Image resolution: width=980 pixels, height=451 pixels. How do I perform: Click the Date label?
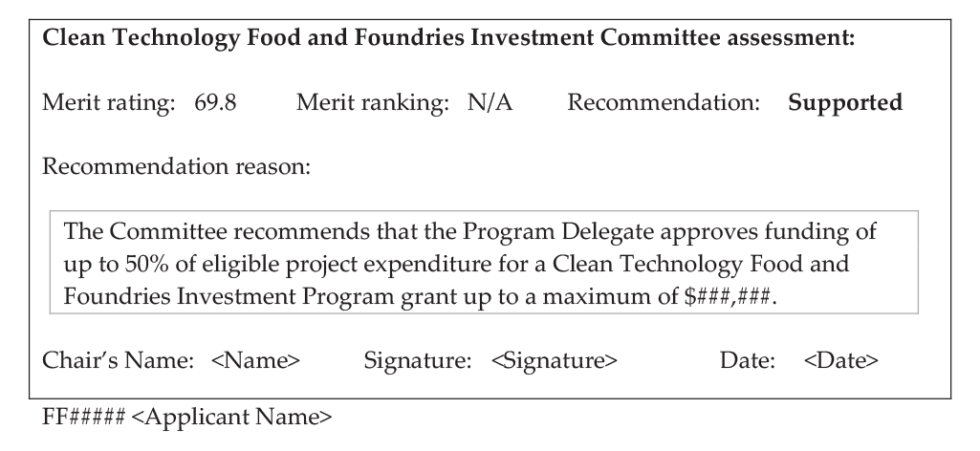[747, 360]
